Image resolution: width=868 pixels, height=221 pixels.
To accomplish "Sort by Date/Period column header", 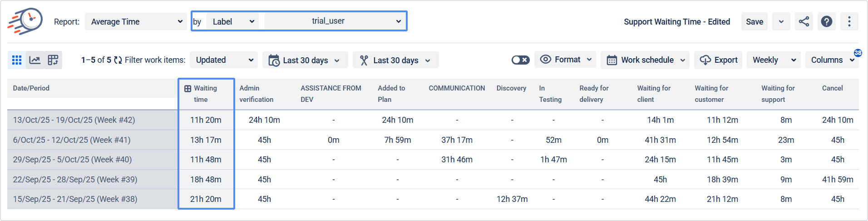I will click(31, 88).
